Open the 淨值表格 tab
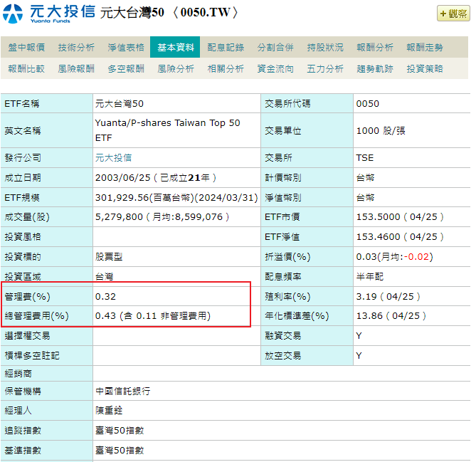This screenshot has height=462, width=476. 126,48
